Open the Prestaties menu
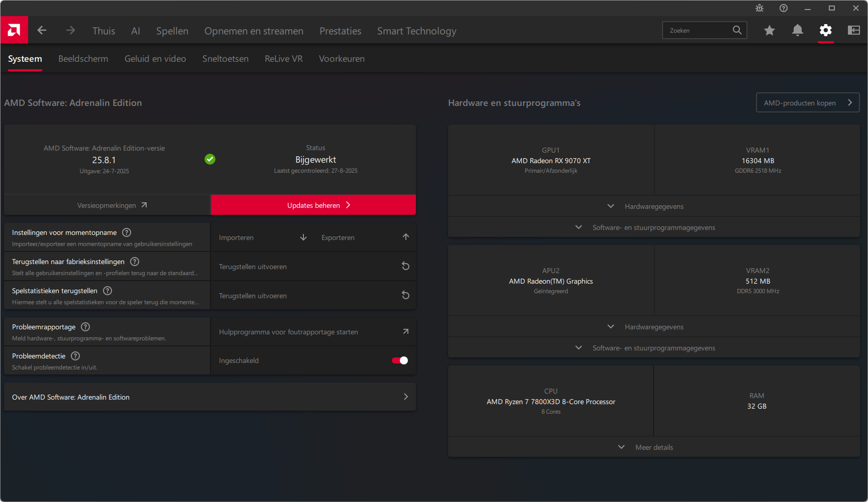 (340, 31)
